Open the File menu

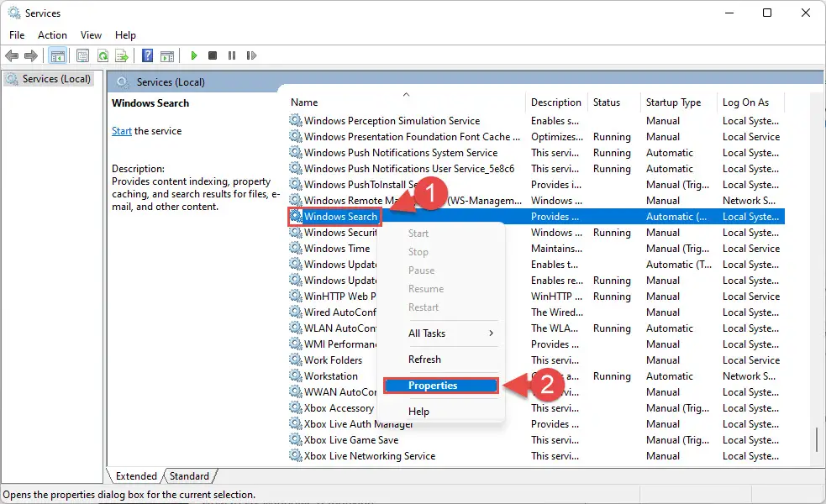point(17,34)
